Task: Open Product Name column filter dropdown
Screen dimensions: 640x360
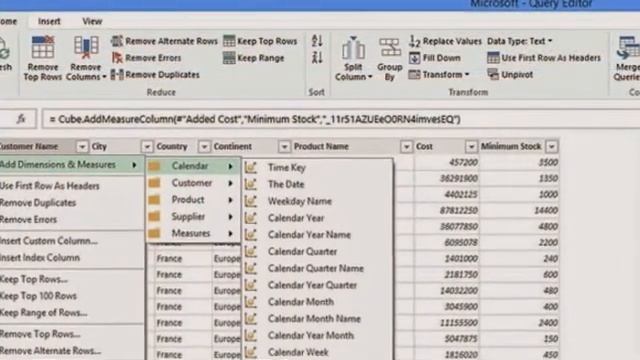Action: point(406,147)
